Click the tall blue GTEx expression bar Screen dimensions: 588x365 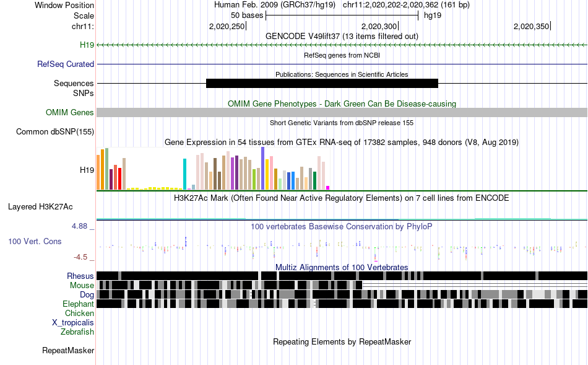coord(263,168)
